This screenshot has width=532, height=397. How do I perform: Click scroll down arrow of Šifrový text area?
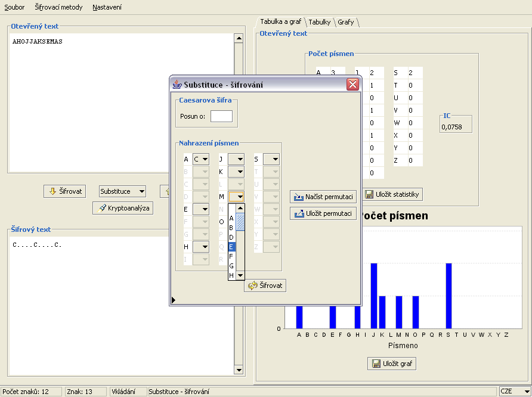click(239, 370)
